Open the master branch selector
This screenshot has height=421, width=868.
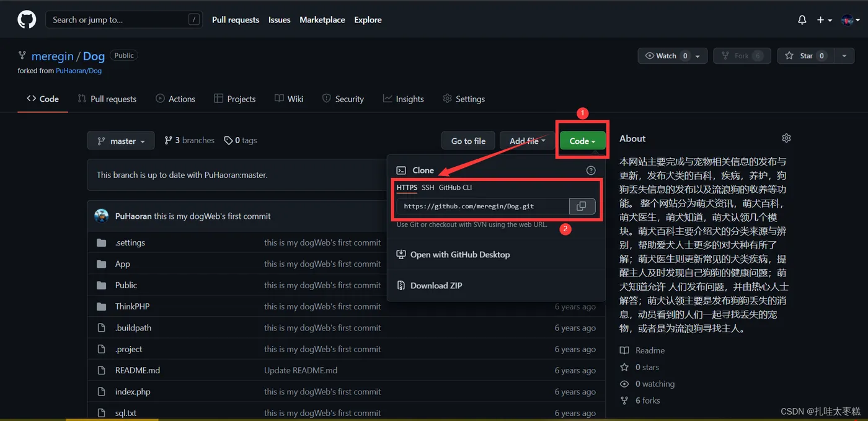click(x=120, y=141)
